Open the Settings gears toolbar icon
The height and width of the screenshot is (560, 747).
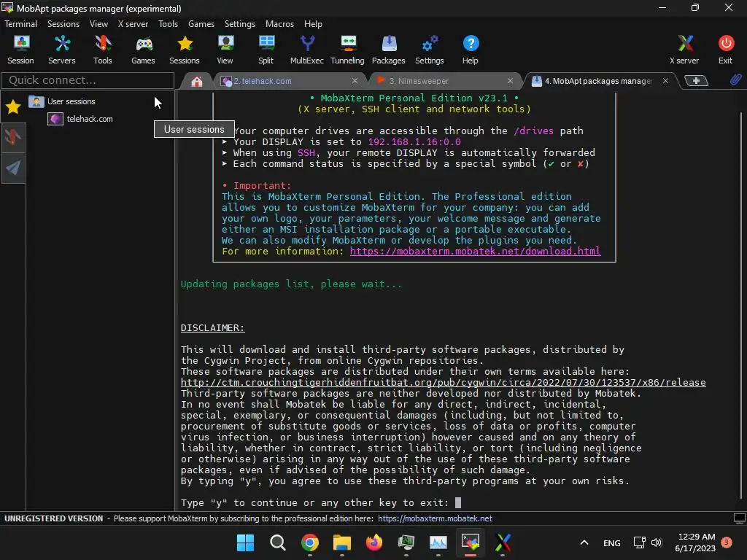click(429, 50)
